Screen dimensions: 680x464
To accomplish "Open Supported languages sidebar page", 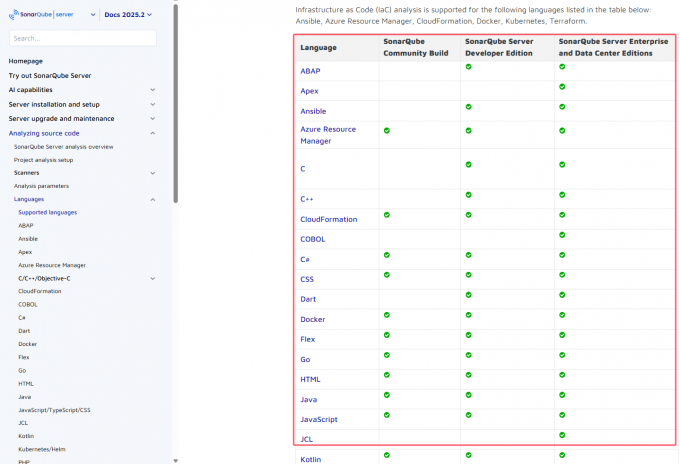I will [48, 212].
